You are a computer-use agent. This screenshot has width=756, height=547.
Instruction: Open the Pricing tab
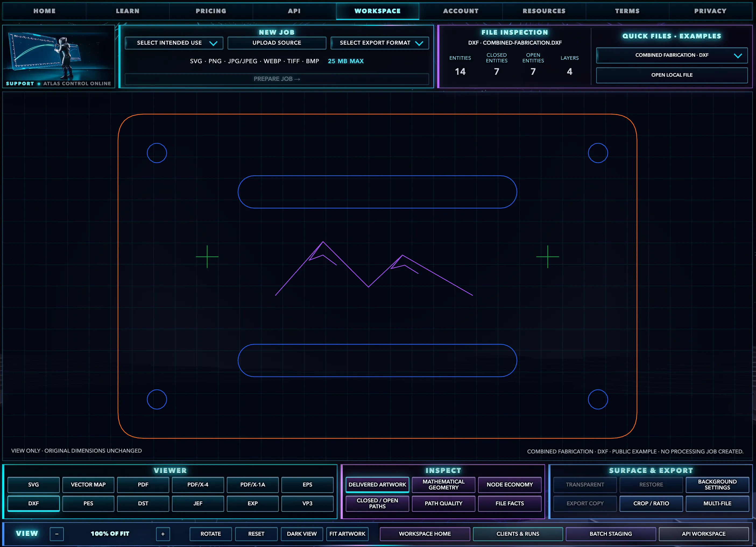[x=211, y=11]
